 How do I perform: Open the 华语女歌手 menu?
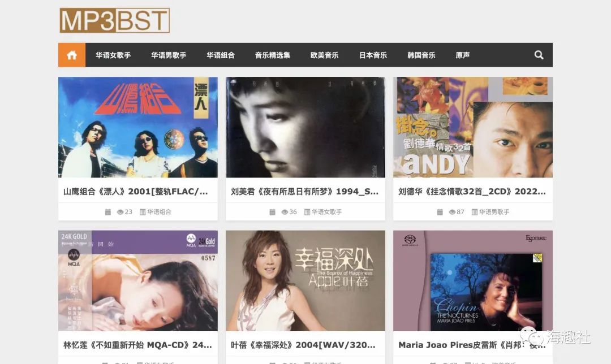click(x=113, y=55)
